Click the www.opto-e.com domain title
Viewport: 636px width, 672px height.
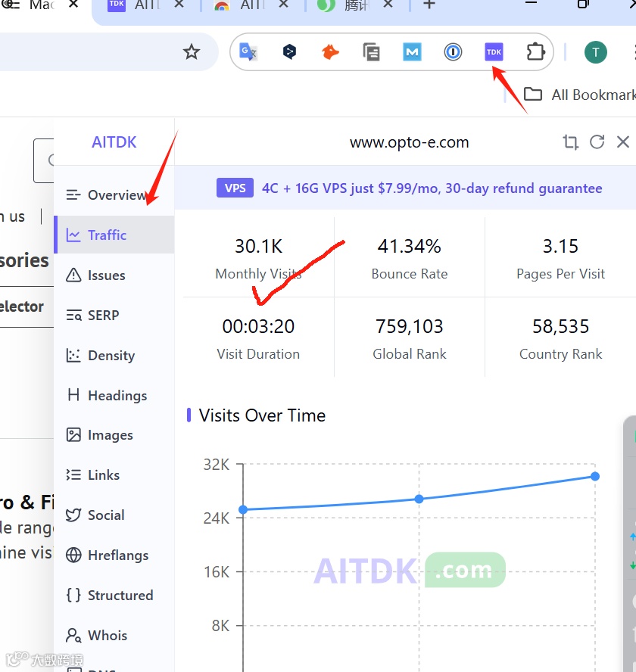click(409, 142)
